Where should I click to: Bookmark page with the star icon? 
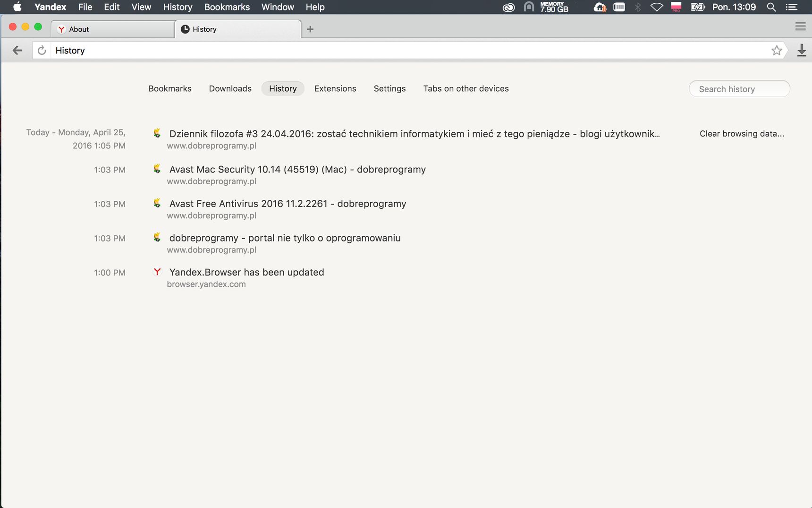click(x=777, y=51)
